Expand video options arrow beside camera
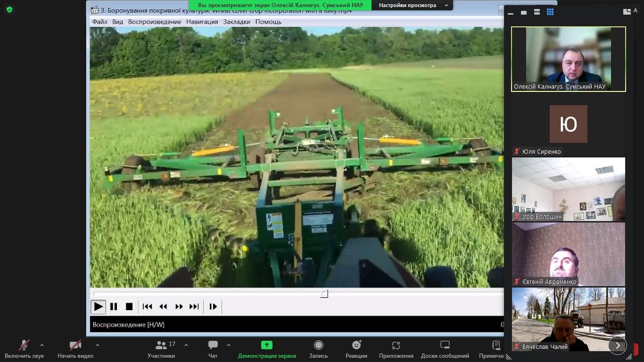 98,345
